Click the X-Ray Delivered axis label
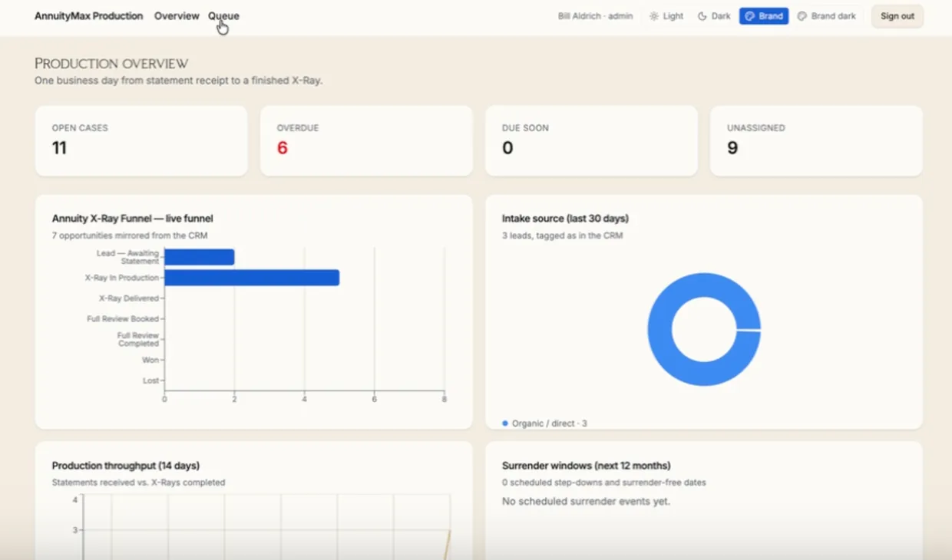This screenshot has height=560, width=952. point(128,298)
